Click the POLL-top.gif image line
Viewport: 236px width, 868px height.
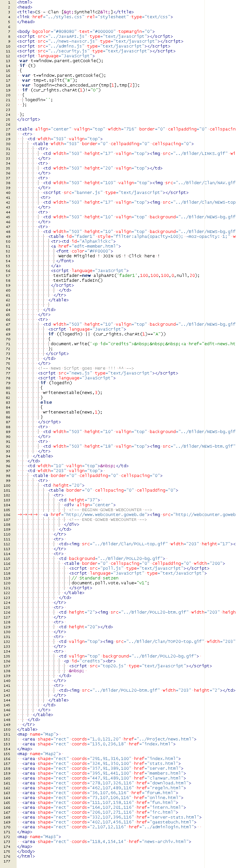(x=147, y=544)
